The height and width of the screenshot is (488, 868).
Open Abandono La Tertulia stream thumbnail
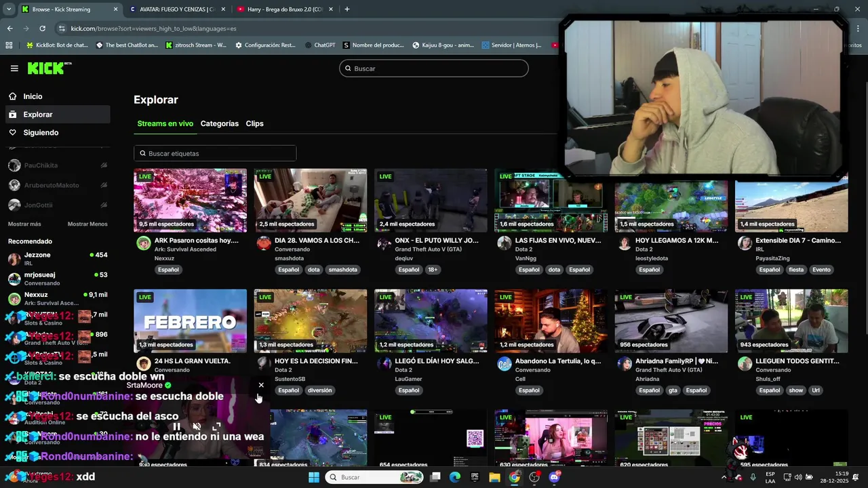(x=551, y=321)
